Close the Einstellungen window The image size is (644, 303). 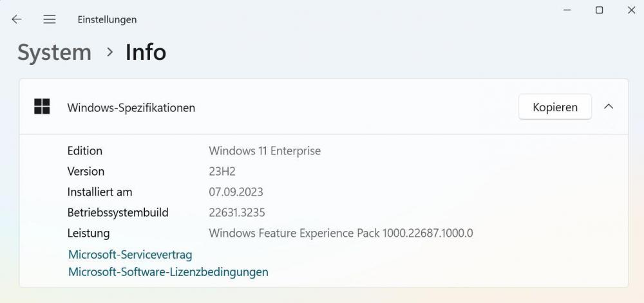pyautogui.click(x=631, y=10)
